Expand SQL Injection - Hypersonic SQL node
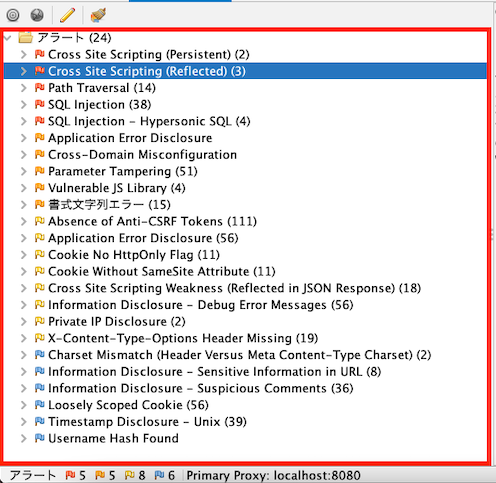496x483 pixels. coord(23,121)
